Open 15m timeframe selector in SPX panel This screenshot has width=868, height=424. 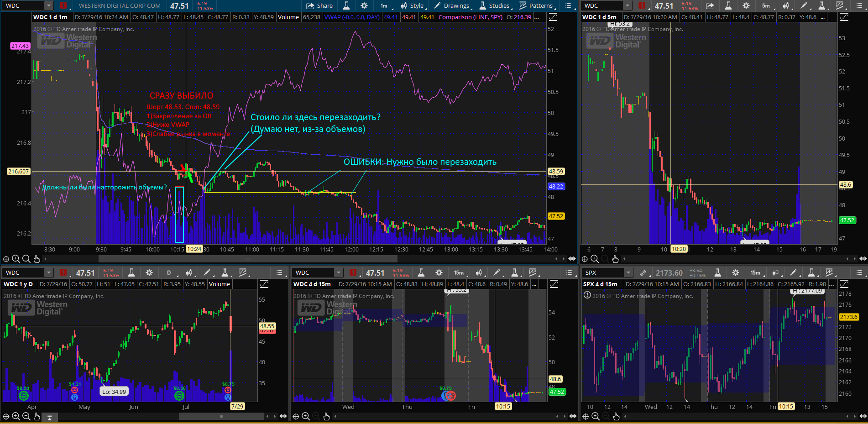[x=755, y=272]
